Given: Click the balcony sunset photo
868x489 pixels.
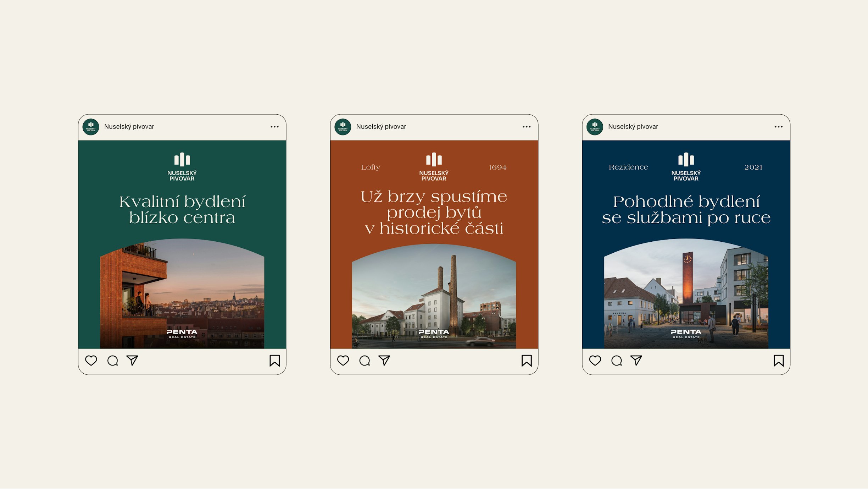Looking at the screenshot, I should click(182, 294).
